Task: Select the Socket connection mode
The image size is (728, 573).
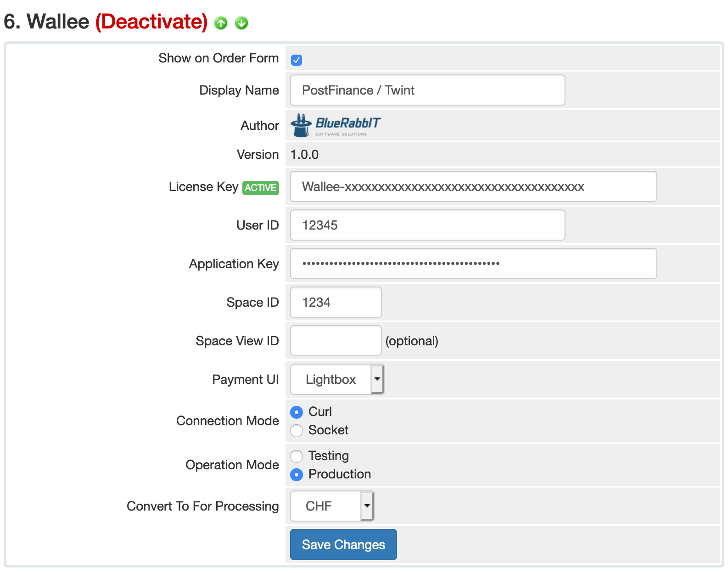Action: pyautogui.click(x=297, y=431)
